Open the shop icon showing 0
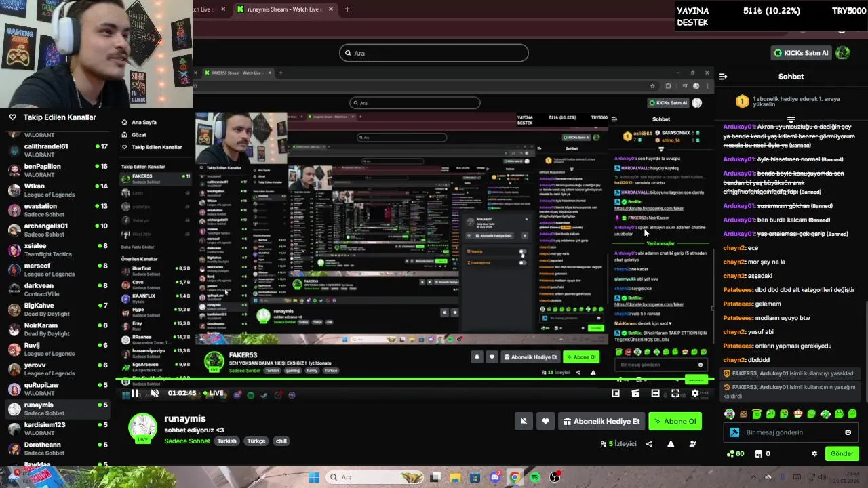The width and height of the screenshot is (868, 488). coord(763,453)
